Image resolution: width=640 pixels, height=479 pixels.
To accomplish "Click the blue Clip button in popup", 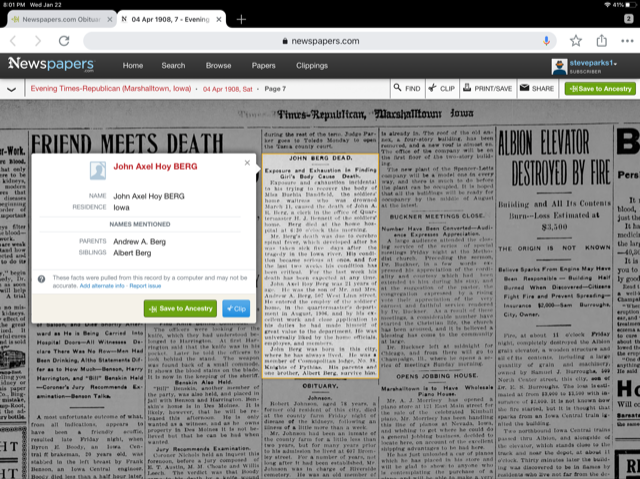I will click(x=236, y=308).
